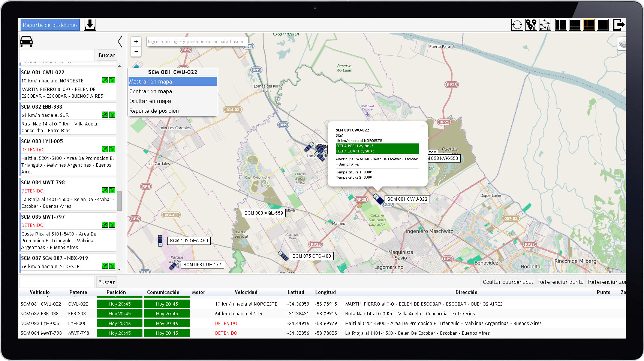Screen dimensions: 644x361
Task: Click the delete routes trash icon
Action: (545, 25)
